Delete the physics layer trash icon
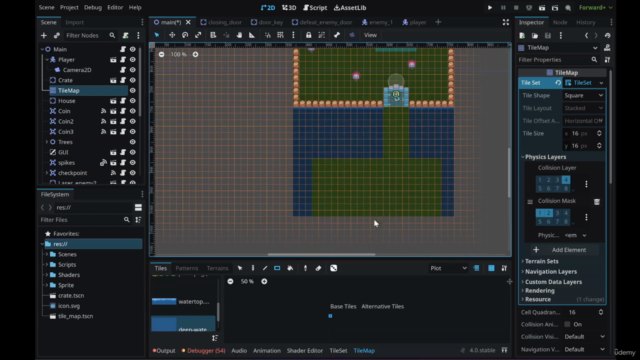 (597, 202)
